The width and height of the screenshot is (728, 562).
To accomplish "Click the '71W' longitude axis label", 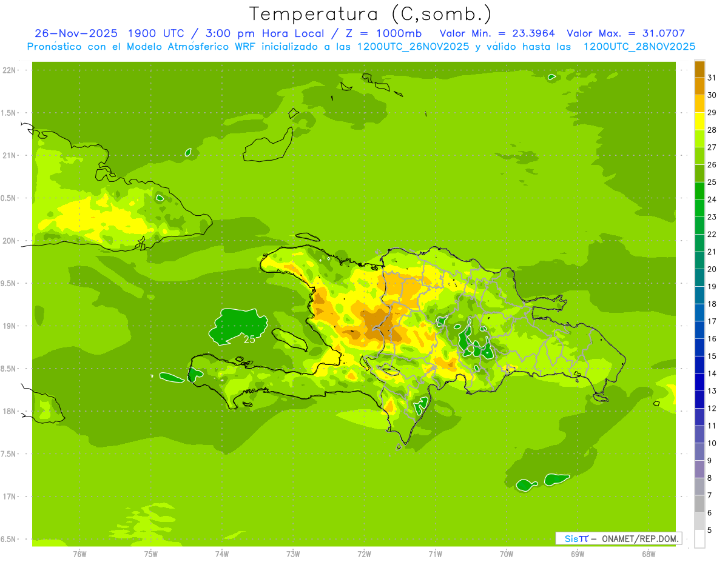I will [435, 554].
